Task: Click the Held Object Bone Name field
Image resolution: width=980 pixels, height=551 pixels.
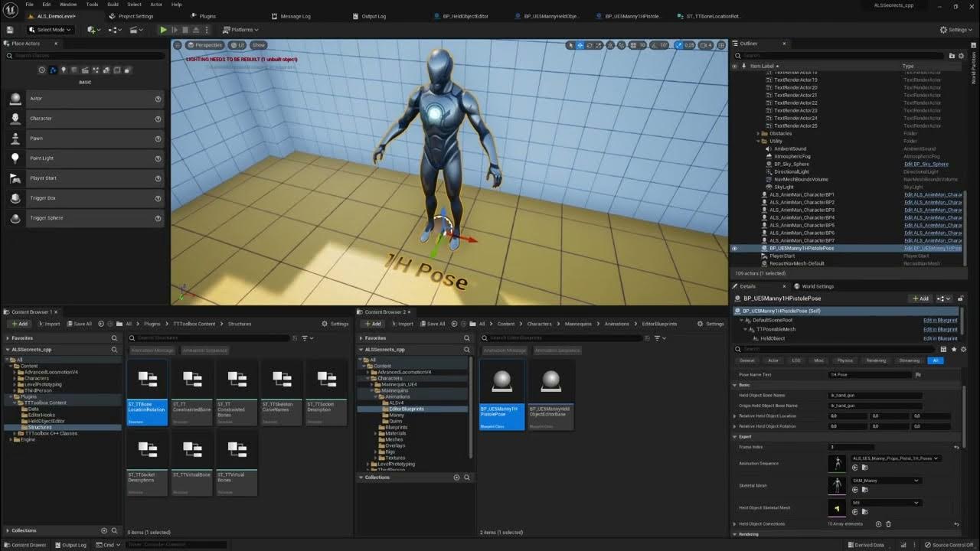Action: pyautogui.click(x=875, y=396)
